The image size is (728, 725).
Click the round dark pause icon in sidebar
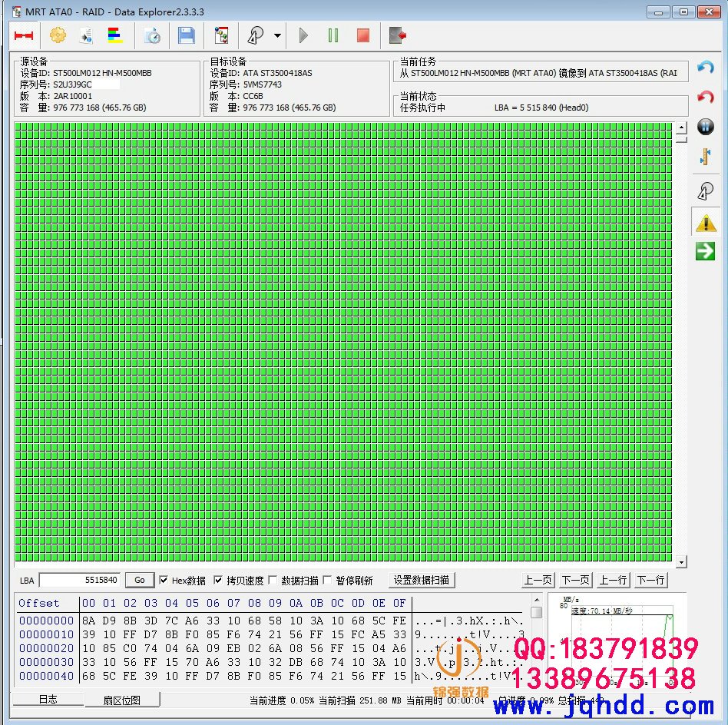[x=705, y=126]
